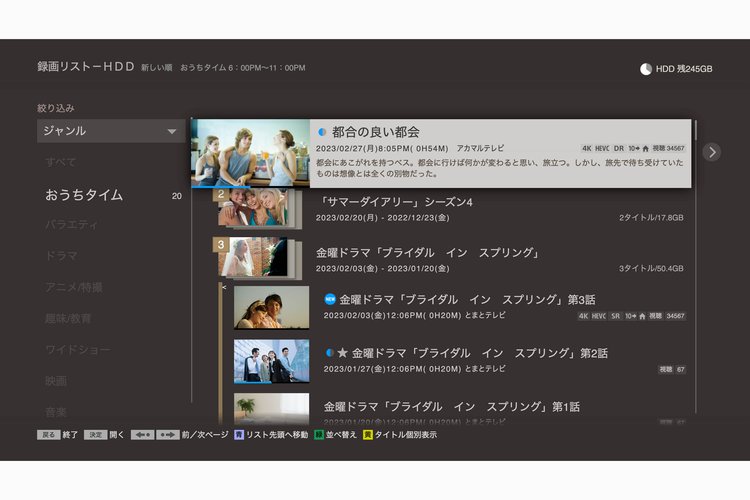Click the star icon on 第2話
The image size is (750, 500).
(342, 353)
